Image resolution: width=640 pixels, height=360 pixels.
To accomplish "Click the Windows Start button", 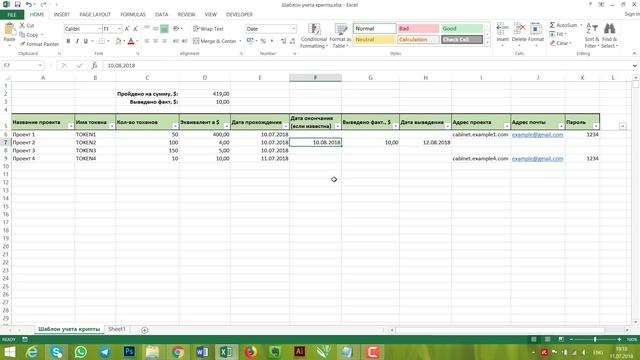I will pos(9,351).
